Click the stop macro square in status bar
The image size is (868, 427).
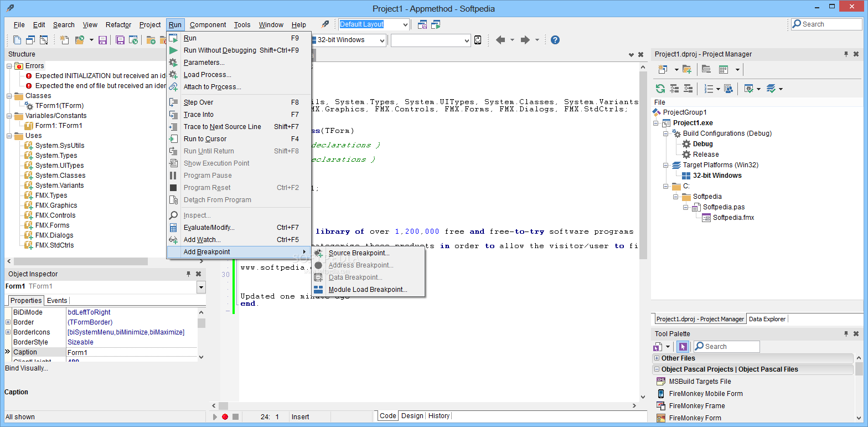point(235,417)
